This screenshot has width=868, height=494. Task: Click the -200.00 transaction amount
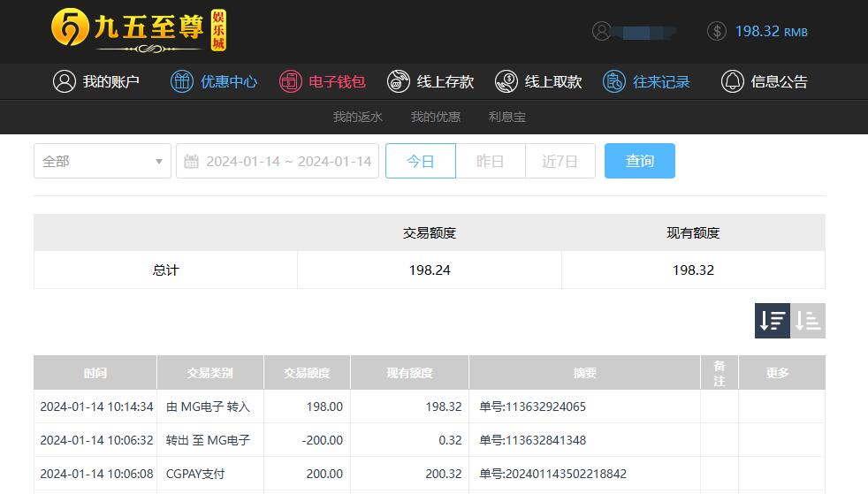(322, 440)
